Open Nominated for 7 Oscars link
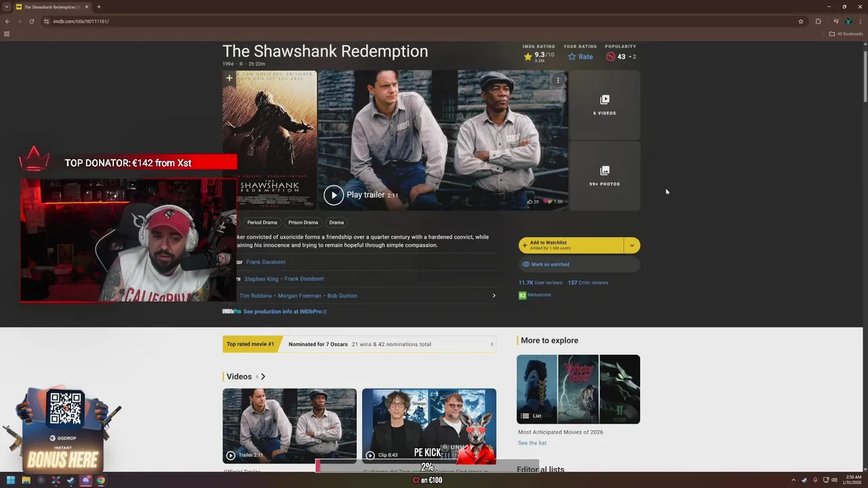The image size is (868, 488). [318, 344]
